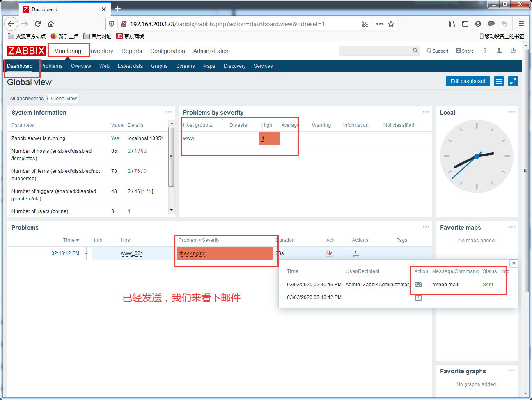532x400 pixels.
Task: Click the Firefox back arrow button
Action: (11, 24)
